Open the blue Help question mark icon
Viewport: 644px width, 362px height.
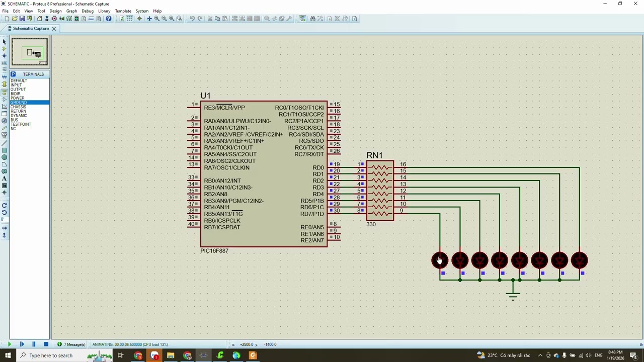108,19
